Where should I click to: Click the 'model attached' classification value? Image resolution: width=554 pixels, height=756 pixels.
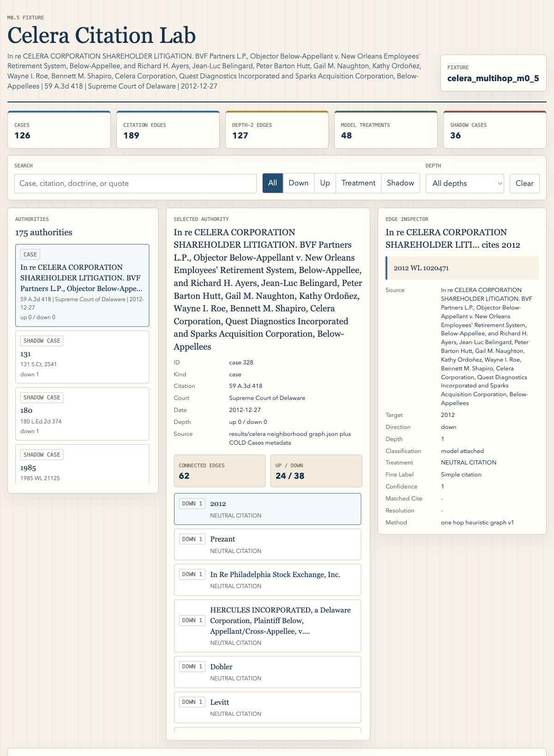coord(463,451)
